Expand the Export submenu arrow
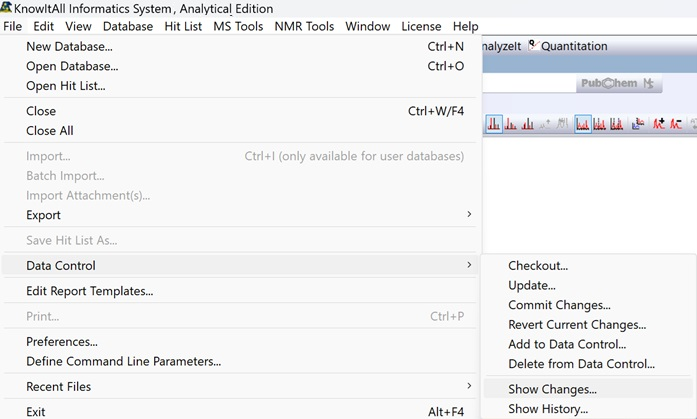 click(469, 215)
